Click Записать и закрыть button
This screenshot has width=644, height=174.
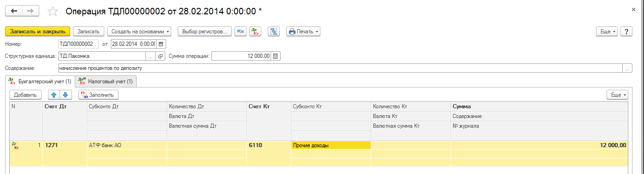37,31
